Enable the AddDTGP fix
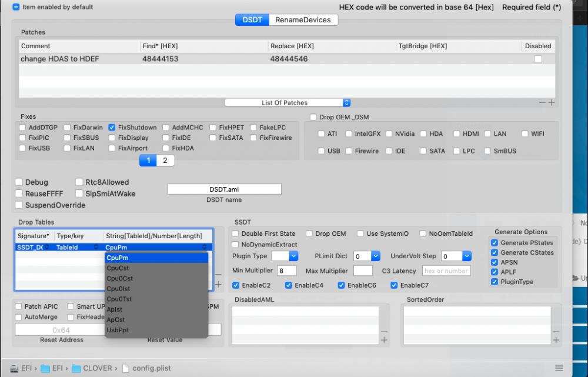This screenshot has width=588, height=377. point(22,128)
